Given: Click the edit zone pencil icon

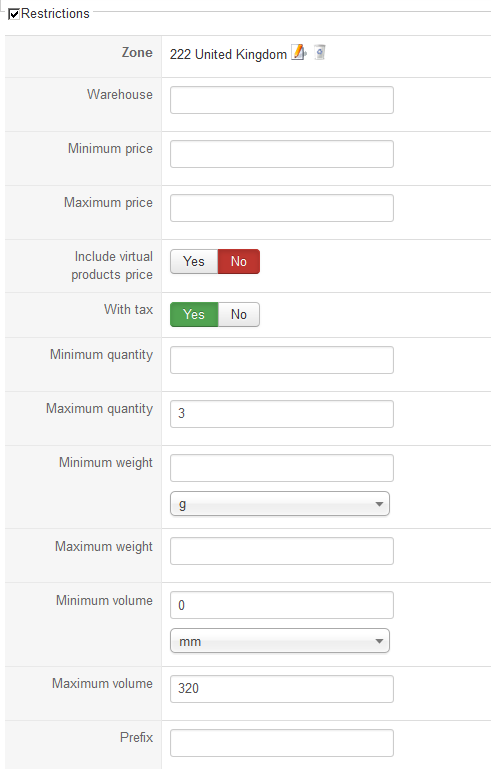Looking at the screenshot, I should pos(299,52).
